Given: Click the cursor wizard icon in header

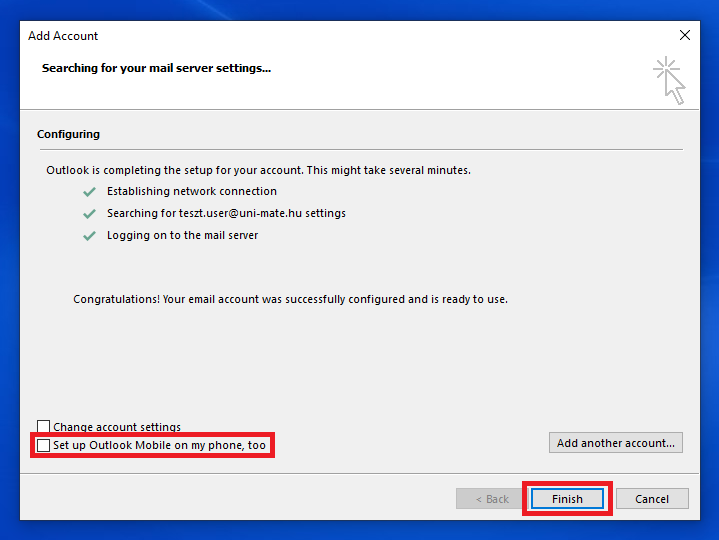Looking at the screenshot, I should [669, 80].
